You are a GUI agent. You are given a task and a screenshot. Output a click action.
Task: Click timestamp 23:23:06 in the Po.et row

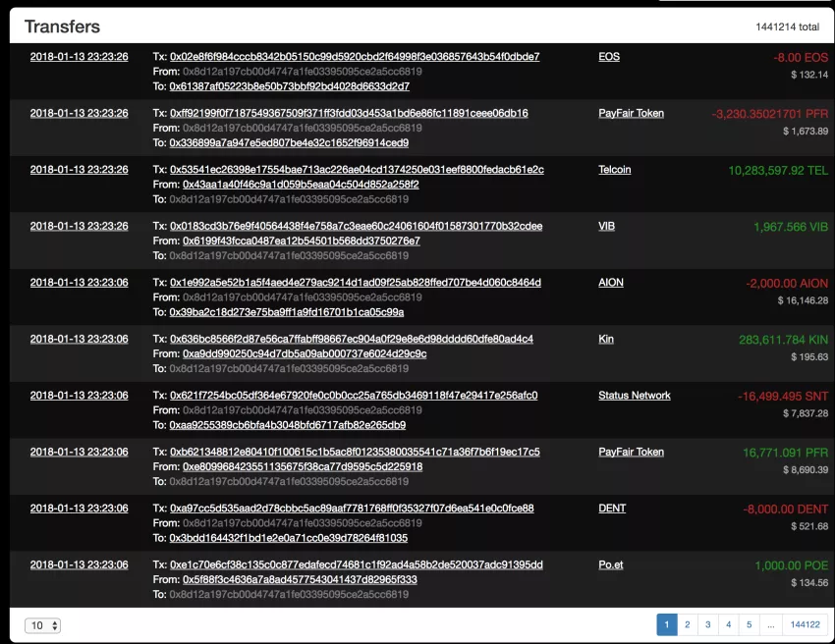(x=79, y=564)
